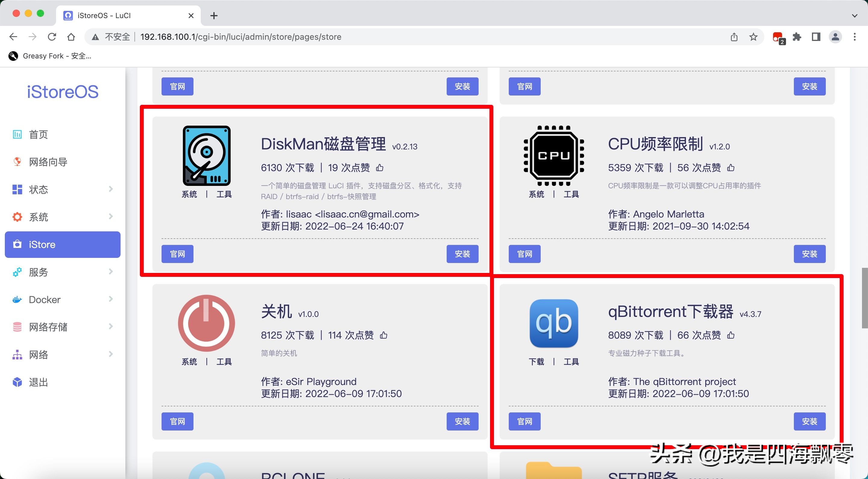Screen dimensions: 868x479
Task: Expand 系统 menu chevron
Action: tap(111, 216)
